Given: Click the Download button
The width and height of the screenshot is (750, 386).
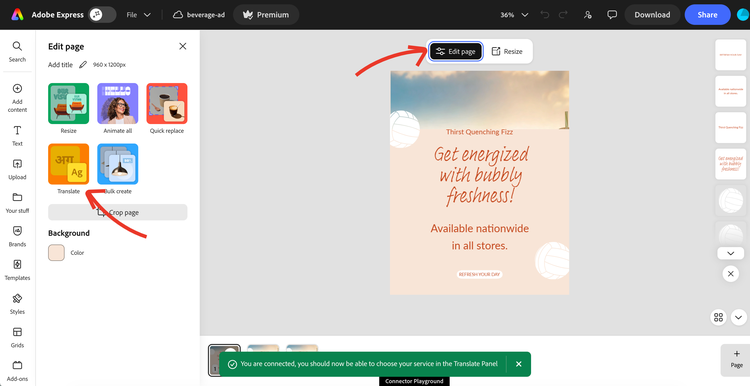Looking at the screenshot, I should coord(652,15).
